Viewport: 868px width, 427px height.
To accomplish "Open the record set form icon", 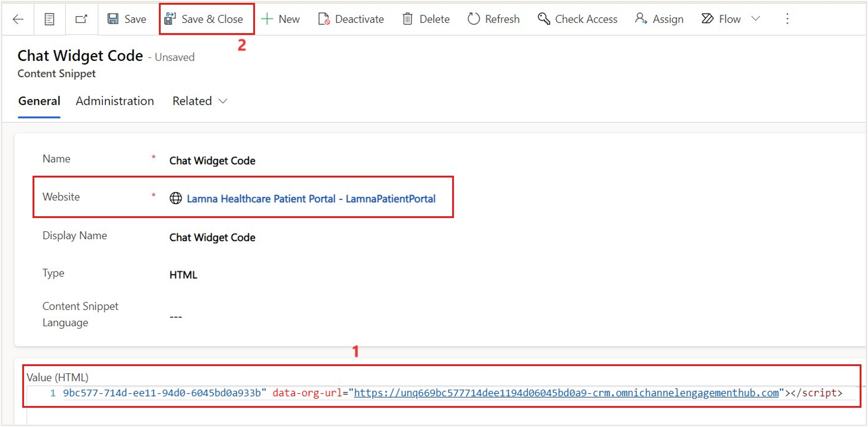I will click(x=50, y=19).
